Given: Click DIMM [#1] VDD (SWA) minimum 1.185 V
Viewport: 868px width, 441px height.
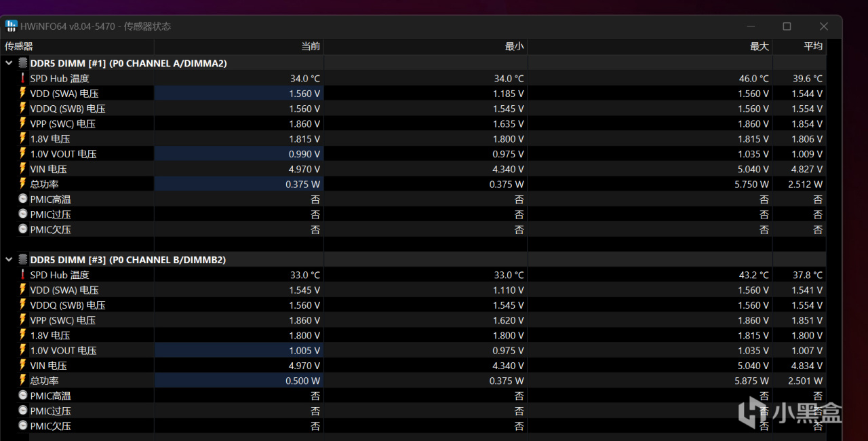Looking at the screenshot, I should pyautogui.click(x=508, y=94).
